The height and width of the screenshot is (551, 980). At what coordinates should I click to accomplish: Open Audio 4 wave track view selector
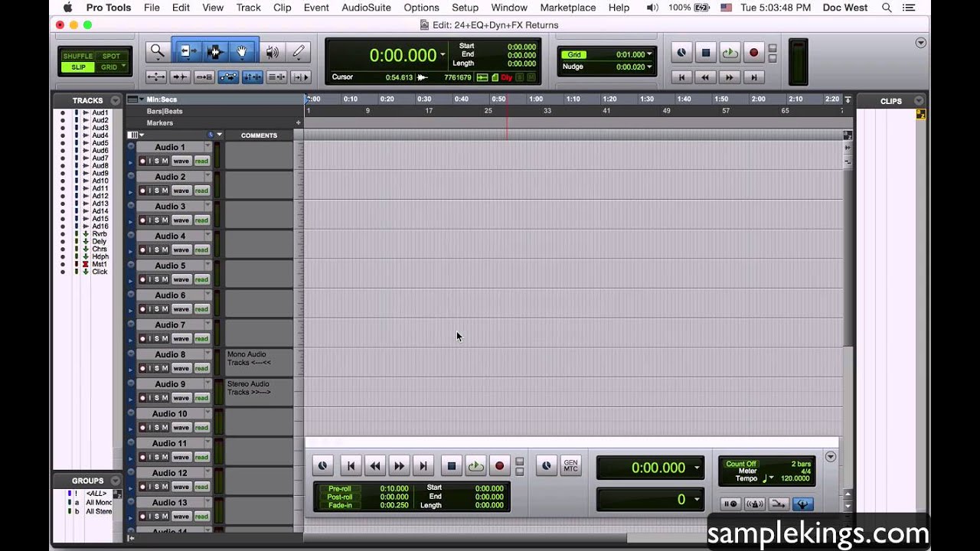(181, 249)
